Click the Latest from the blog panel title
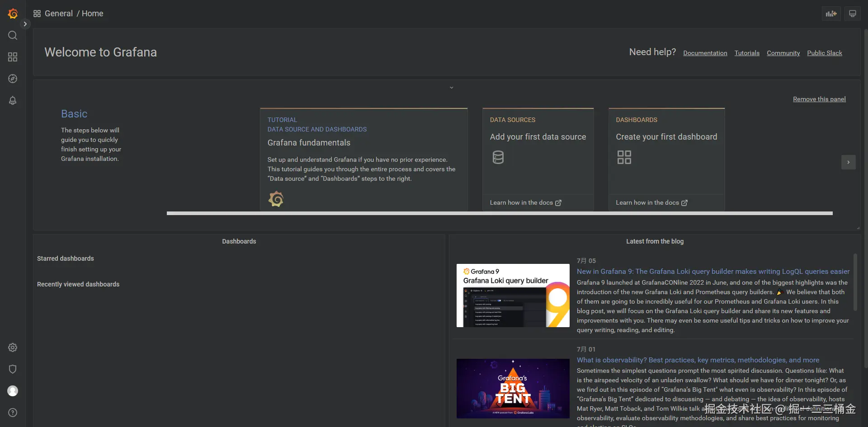This screenshot has height=427, width=868. tap(655, 241)
